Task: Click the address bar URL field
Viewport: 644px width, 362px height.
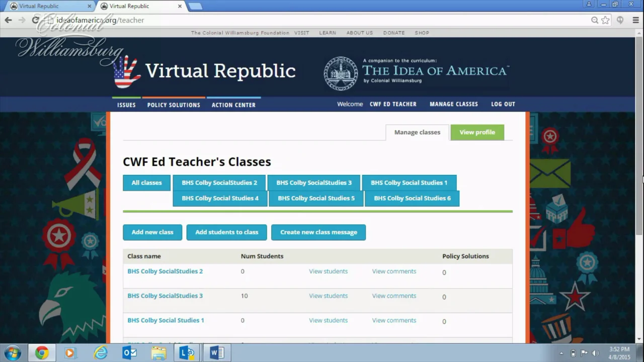Action: (317, 20)
